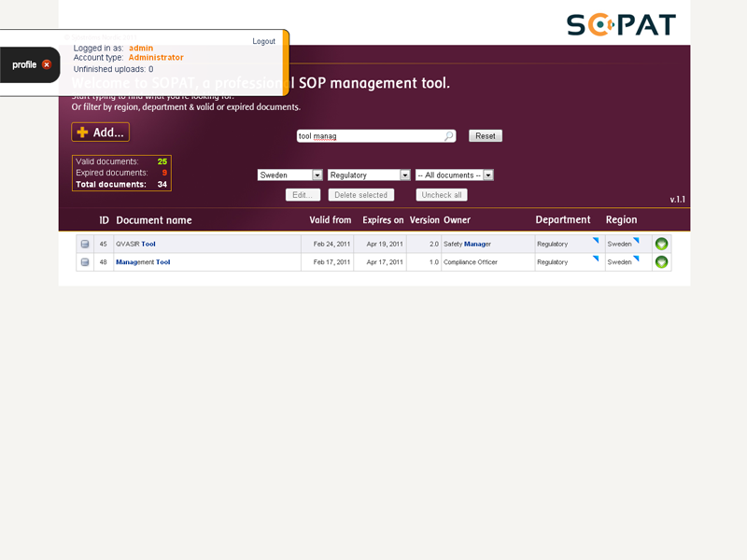Sort by the Expires on column header
The height and width of the screenshot is (560, 747).
click(x=383, y=220)
